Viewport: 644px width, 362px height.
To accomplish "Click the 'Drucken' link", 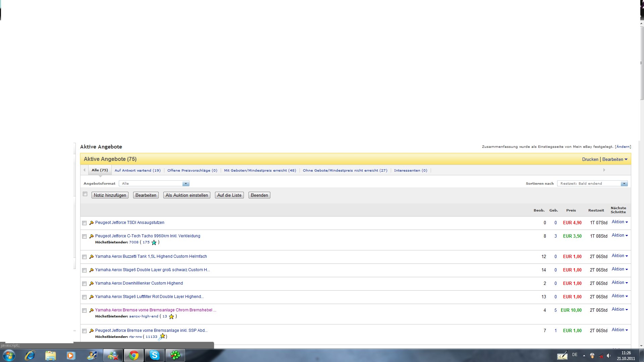I will [590, 160].
